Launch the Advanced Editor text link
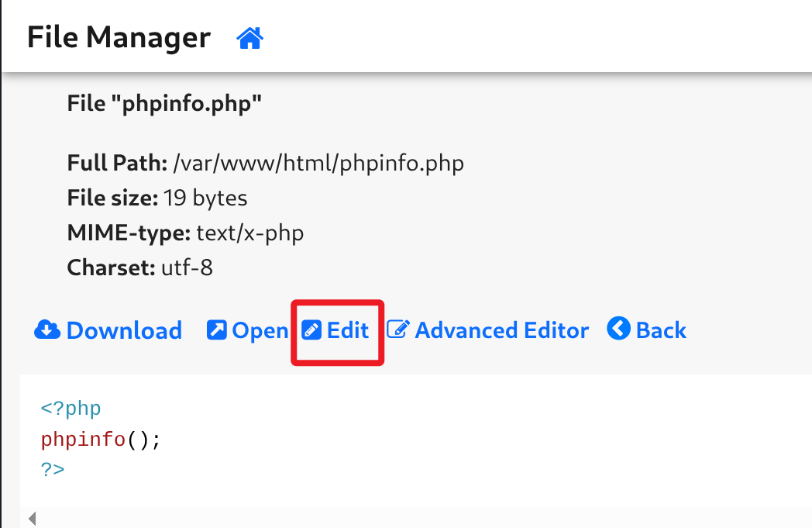Screen dimensions: 812x528 click(502, 330)
